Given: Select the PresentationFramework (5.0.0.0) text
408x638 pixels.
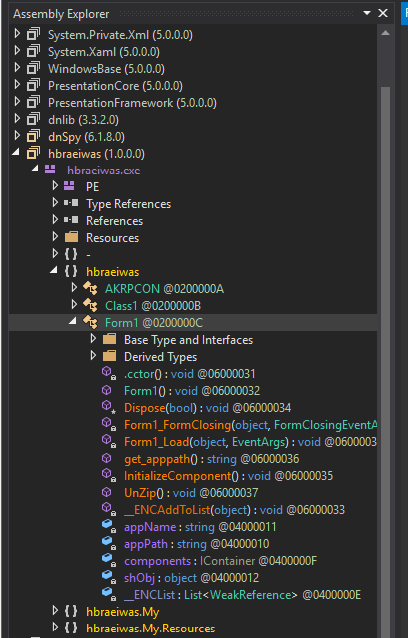Looking at the screenshot, I should click(x=132, y=103).
